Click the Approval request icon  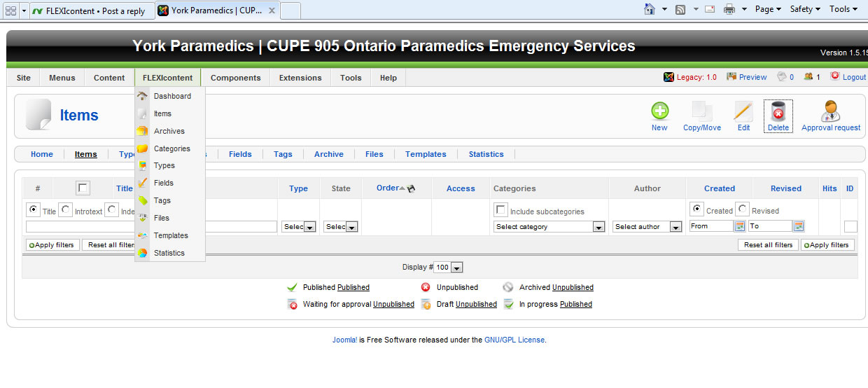click(831, 111)
